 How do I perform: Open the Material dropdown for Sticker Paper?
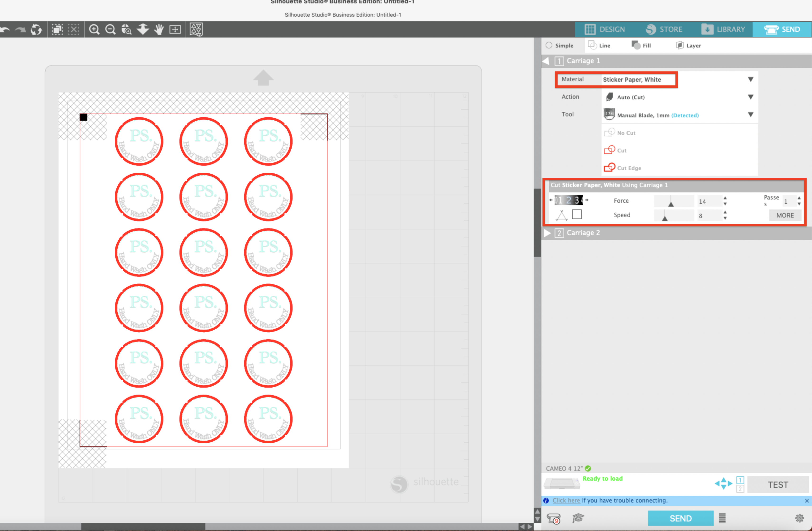751,79
